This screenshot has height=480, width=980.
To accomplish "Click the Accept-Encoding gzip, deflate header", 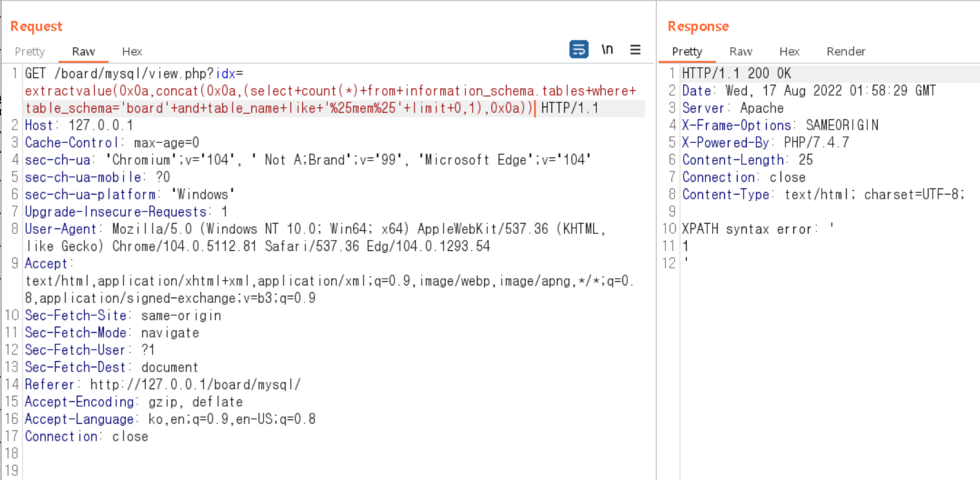I will tap(134, 402).
